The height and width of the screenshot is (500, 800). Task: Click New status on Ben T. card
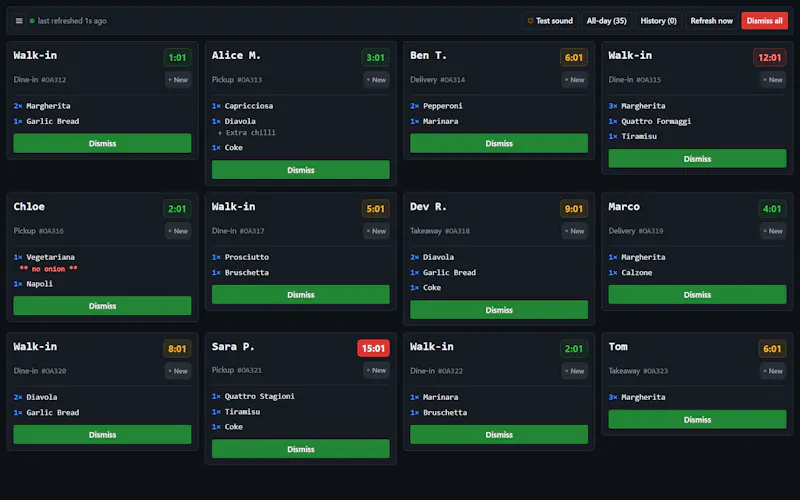point(575,80)
